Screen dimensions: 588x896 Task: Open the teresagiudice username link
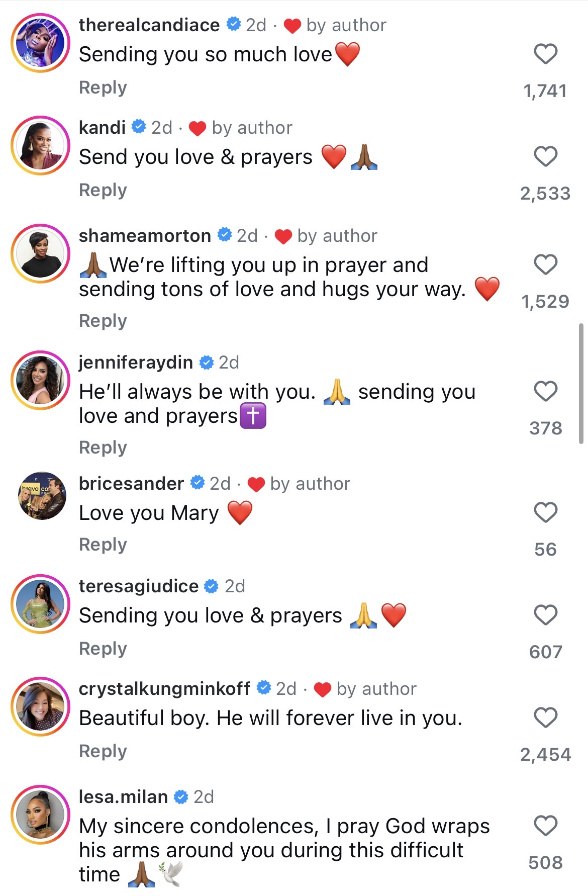tap(139, 586)
